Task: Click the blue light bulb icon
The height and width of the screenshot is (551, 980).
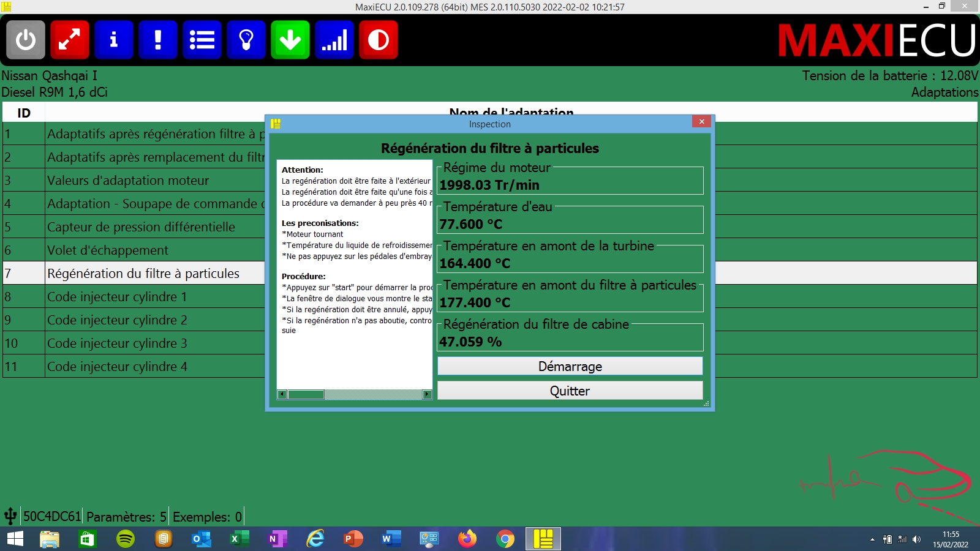Action: pos(246,40)
